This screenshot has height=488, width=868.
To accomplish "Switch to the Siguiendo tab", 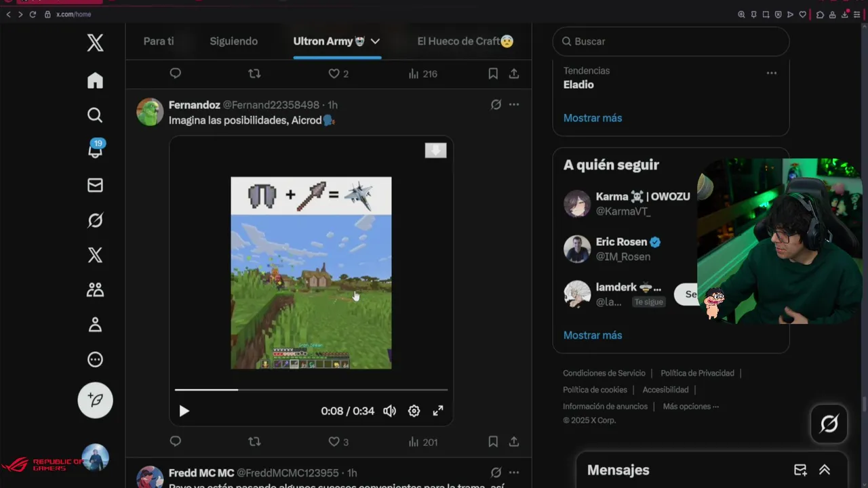I will click(x=233, y=41).
